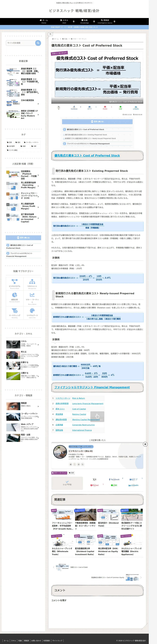Save to Pocket from top share bar
The height and width of the screenshot is (644, 157).
(105, 108)
